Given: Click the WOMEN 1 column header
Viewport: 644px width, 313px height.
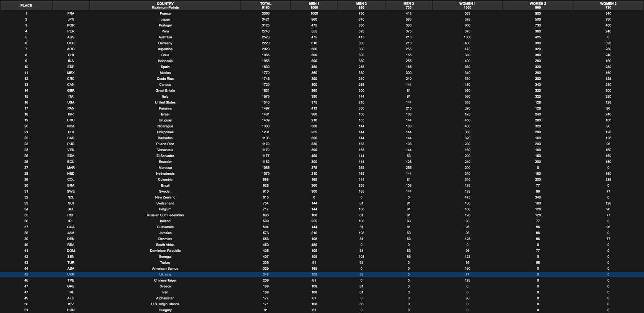Looking at the screenshot, I should pyautogui.click(x=467, y=5).
